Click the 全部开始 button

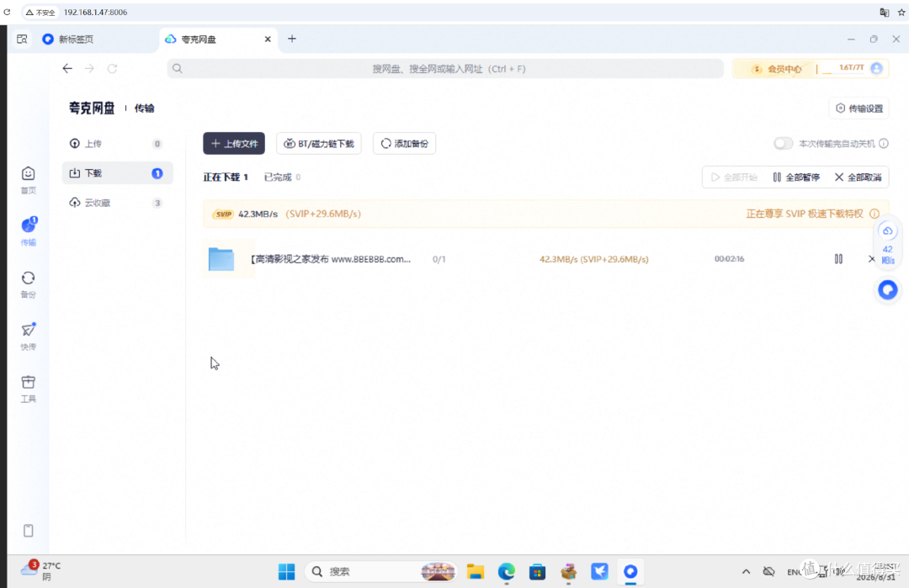(734, 177)
